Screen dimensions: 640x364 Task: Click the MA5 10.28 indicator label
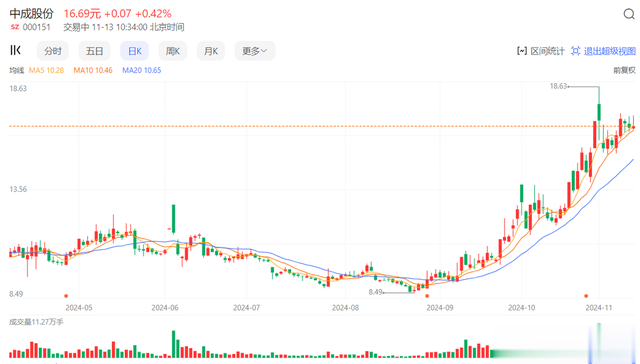46,70
